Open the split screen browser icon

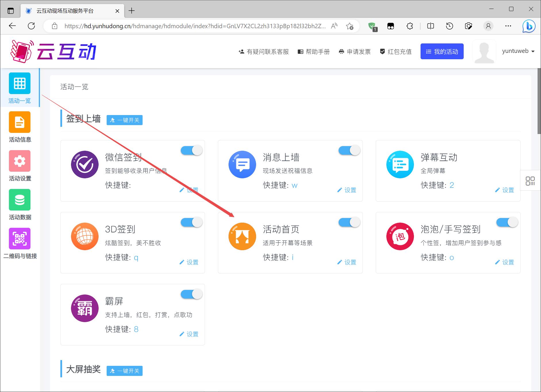[431, 26]
